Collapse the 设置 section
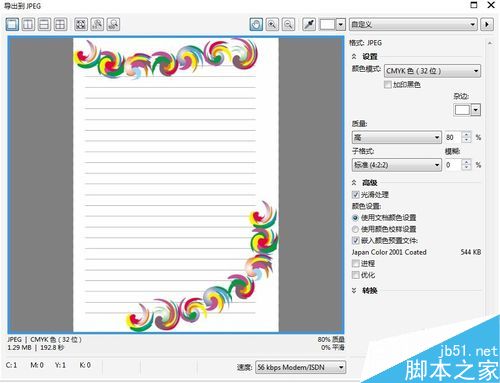The height and width of the screenshot is (383, 500). 354,57
